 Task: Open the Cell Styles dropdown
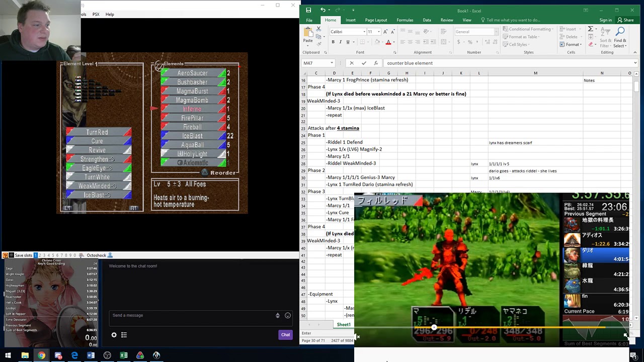point(516,44)
